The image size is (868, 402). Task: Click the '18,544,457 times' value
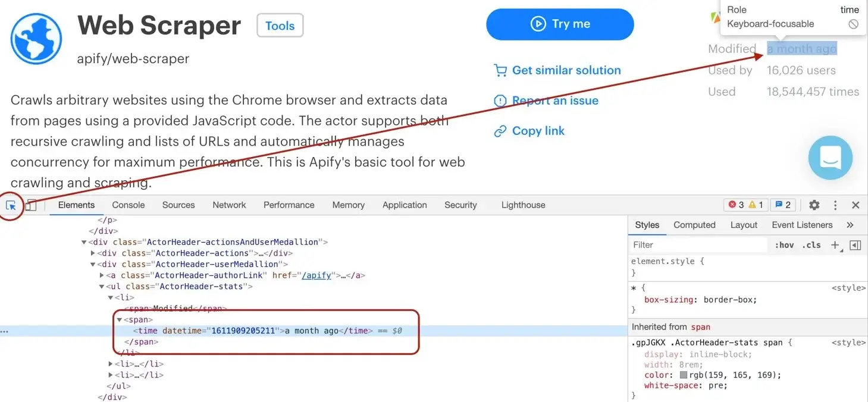813,92
